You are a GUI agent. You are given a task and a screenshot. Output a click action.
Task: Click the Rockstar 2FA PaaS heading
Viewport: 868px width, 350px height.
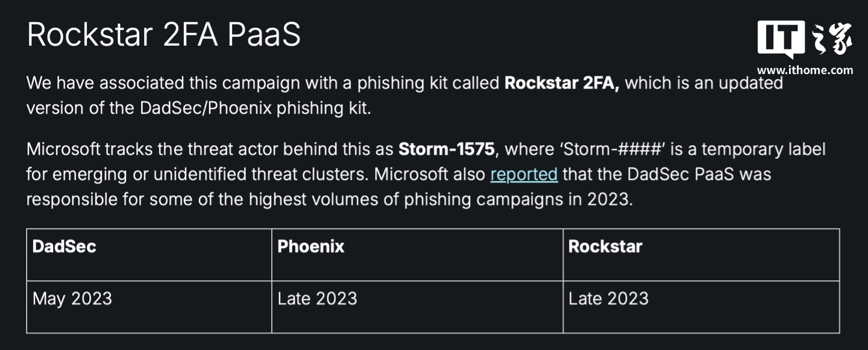[164, 35]
